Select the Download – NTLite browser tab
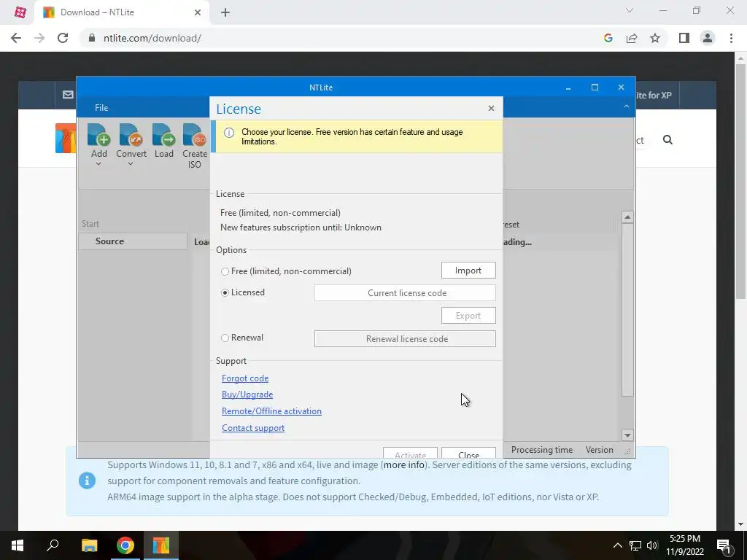Viewport: 747px width, 560px height. (122, 12)
